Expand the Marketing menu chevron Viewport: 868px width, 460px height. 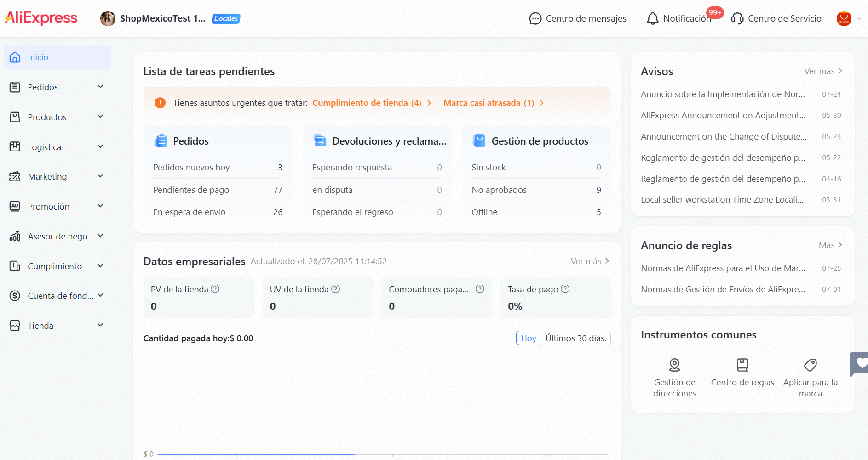100,176
